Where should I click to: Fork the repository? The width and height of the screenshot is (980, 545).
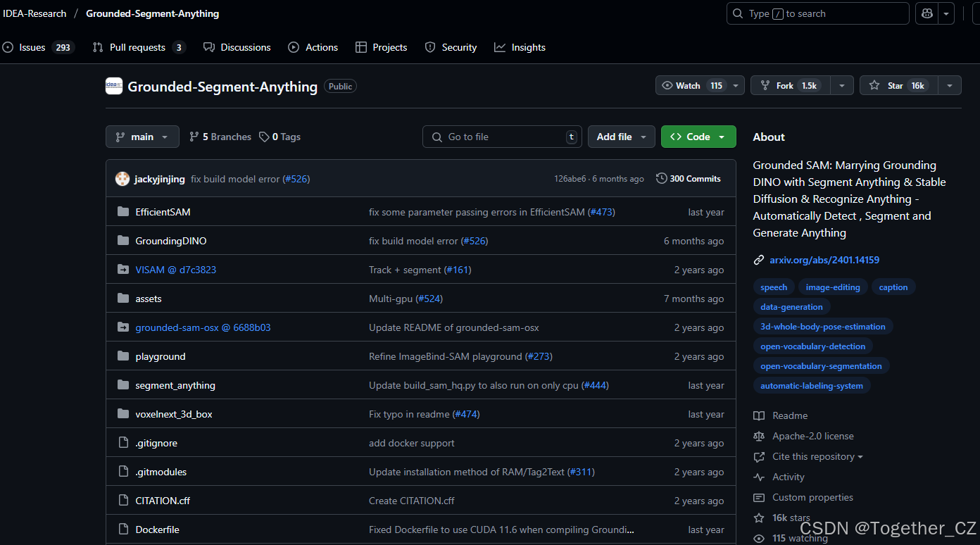point(790,85)
